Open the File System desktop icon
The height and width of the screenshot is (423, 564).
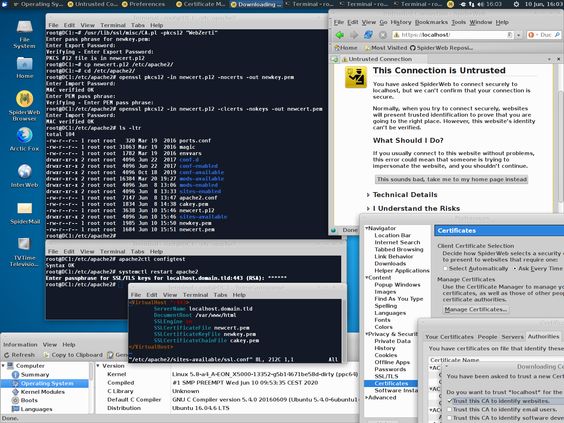pyautogui.click(x=24, y=28)
